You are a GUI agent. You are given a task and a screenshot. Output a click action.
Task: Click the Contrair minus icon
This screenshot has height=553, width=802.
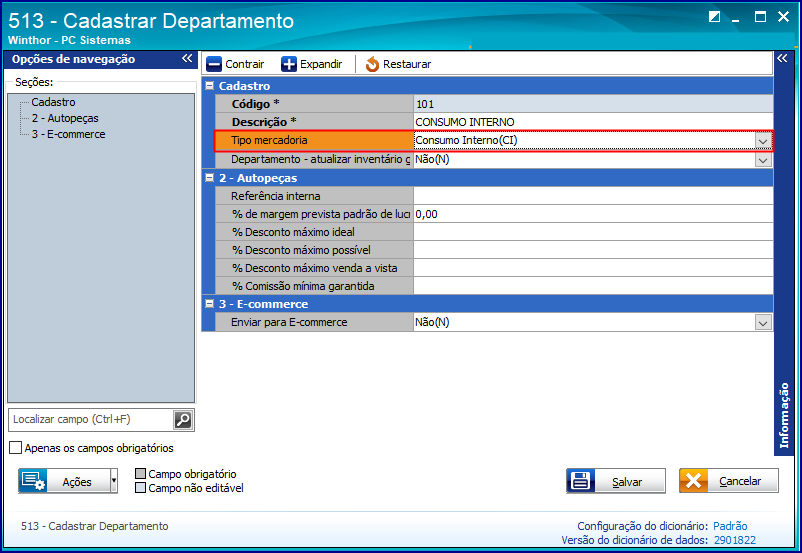[214, 64]
